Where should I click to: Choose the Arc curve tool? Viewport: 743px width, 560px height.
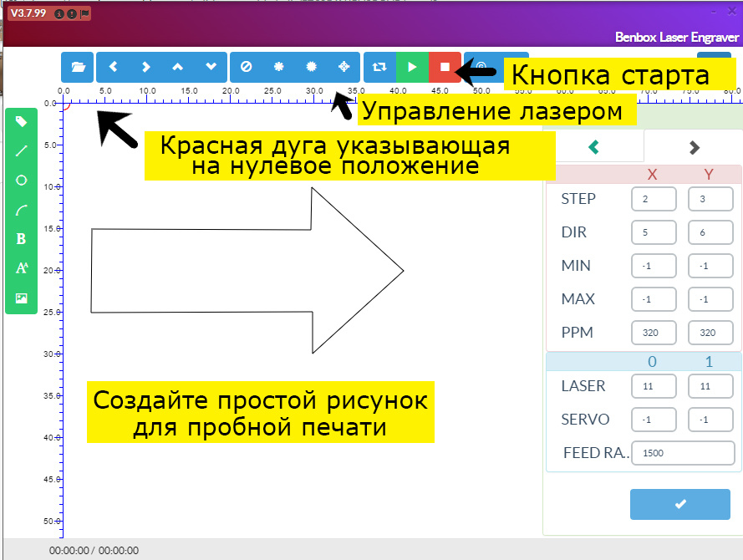pos(22,210)
